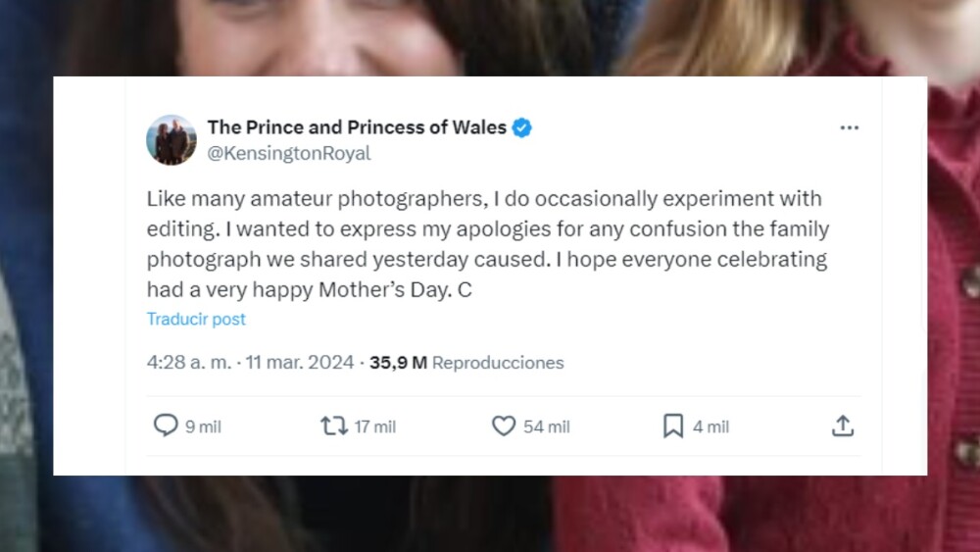The width and height of the screenshot is (980, 552).
Task: Click the blue verified badge
Action: [x=521, y=127]
